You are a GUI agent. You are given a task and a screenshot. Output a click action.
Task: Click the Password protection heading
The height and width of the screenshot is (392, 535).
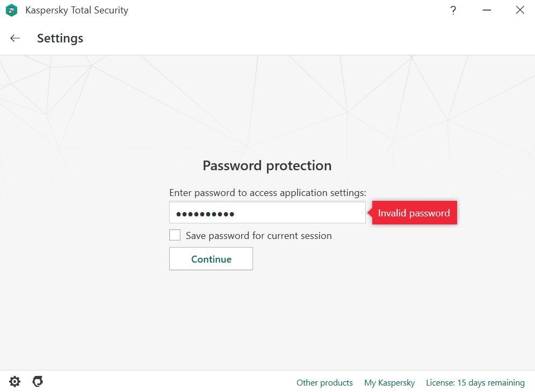267,165
